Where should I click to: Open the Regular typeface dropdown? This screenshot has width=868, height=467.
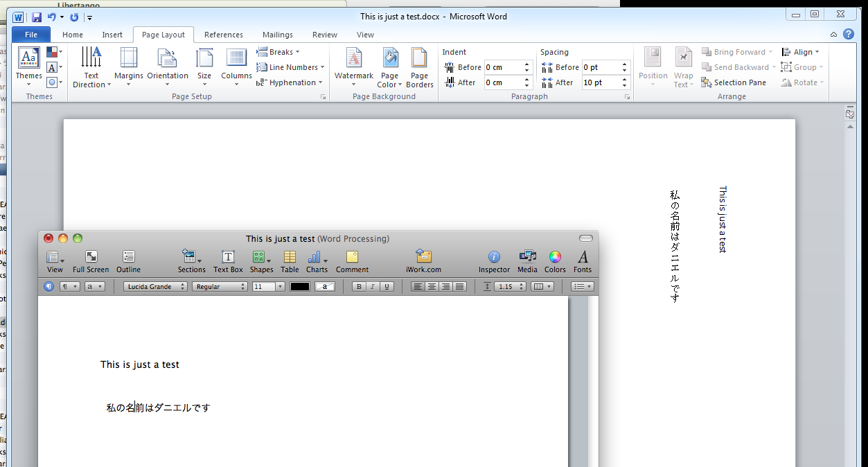(x=220, y=286)
